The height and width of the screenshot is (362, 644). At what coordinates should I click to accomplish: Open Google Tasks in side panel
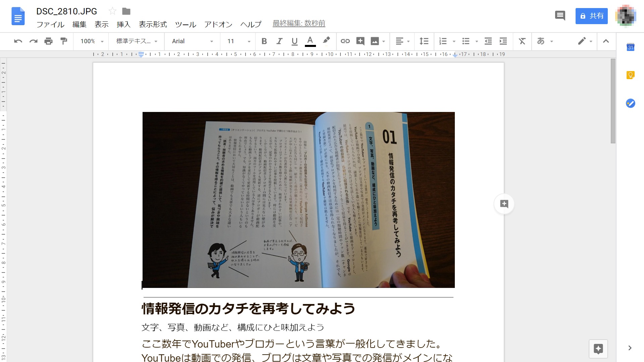[631, 103]
